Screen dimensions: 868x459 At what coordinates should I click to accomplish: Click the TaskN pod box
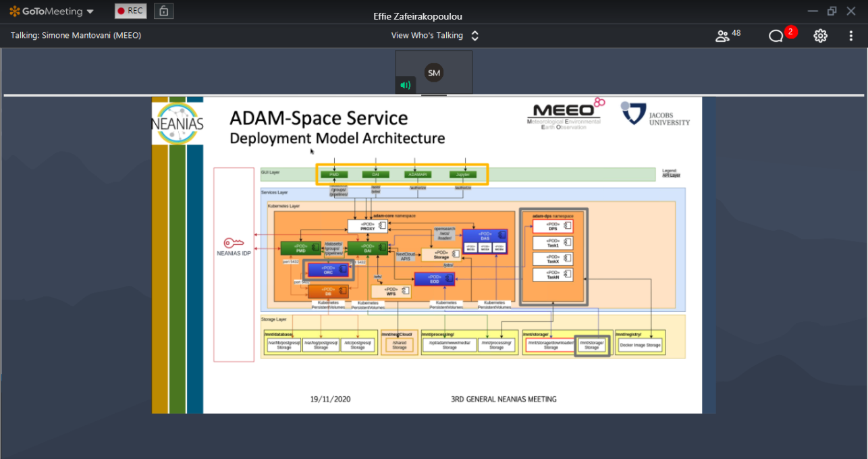tap(553, 275)
